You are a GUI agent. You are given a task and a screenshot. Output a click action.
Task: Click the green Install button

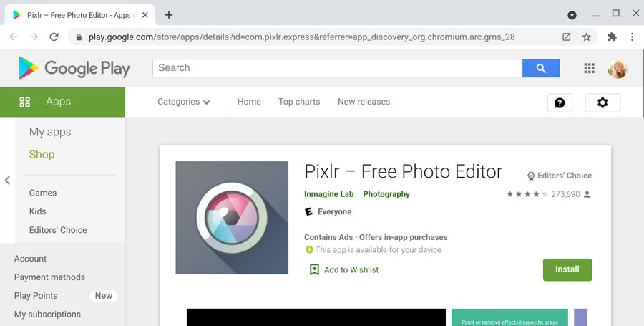[x=567, y=269]
